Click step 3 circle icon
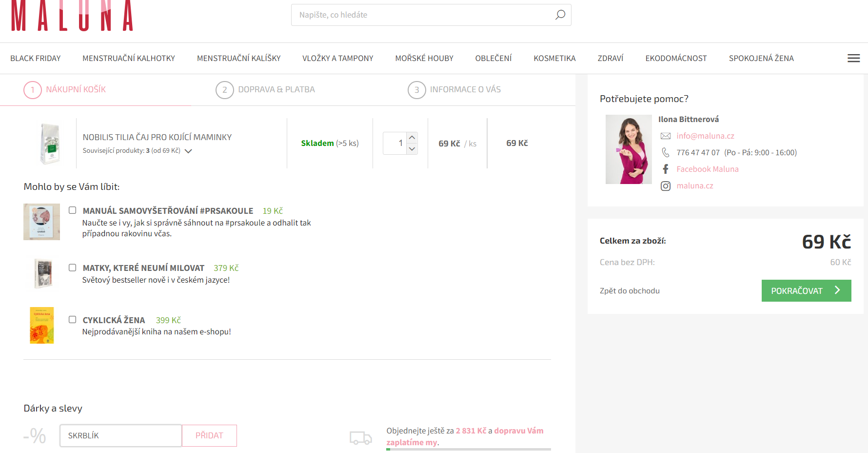This screenshot has width=868, height=453. click(417, 90)
